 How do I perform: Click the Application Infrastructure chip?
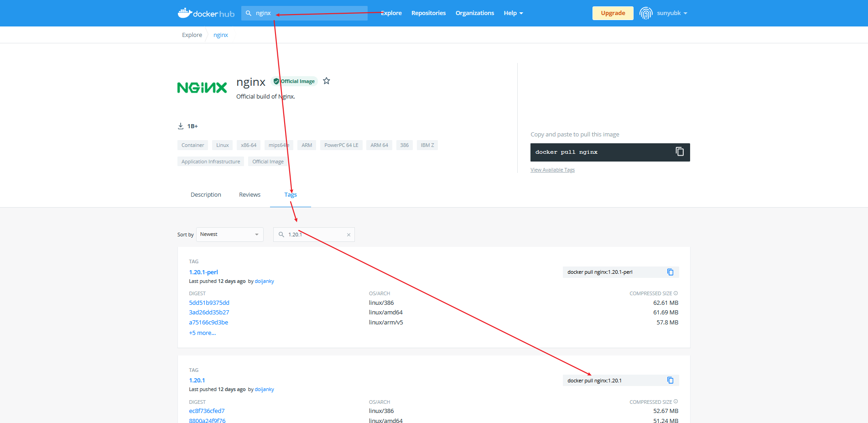tap(211, 162)
